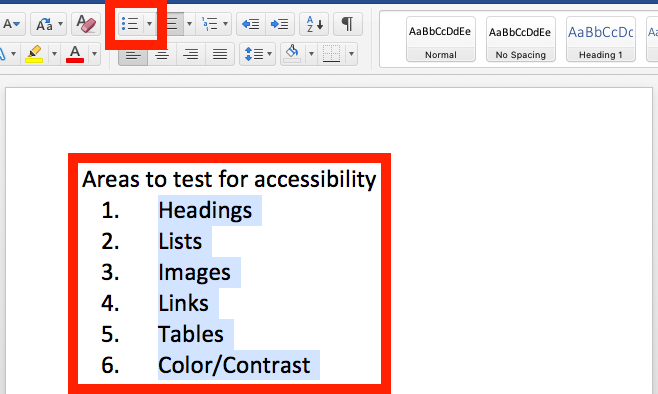Apply borders to selection
Image resolution: width=658 pixels, height=394 pixels.
click(x=332, y=54)
